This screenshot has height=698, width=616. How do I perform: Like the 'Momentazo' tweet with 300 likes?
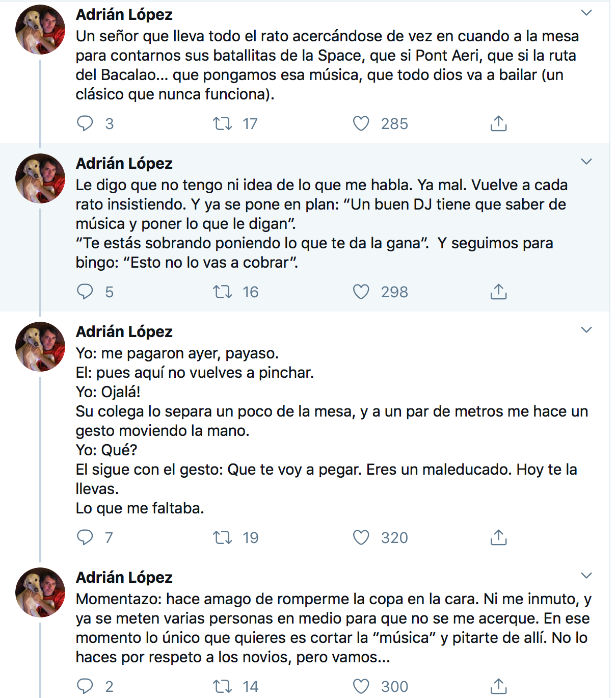[361, 686]
